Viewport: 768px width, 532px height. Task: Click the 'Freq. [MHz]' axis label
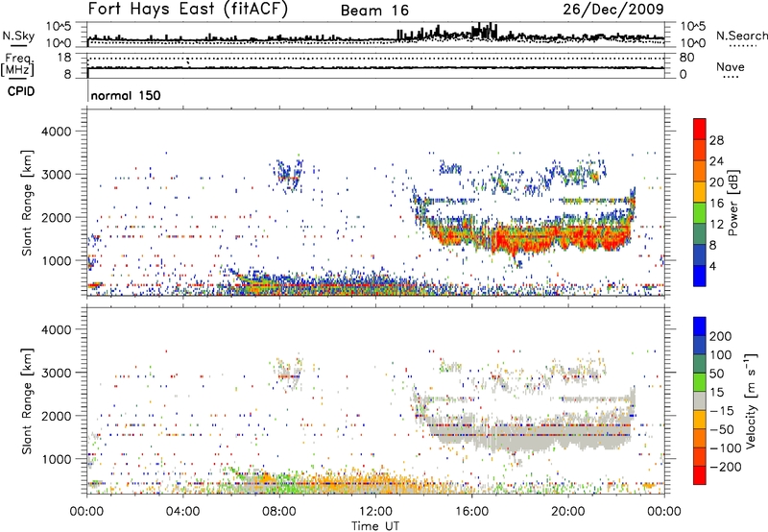(17, 65)
